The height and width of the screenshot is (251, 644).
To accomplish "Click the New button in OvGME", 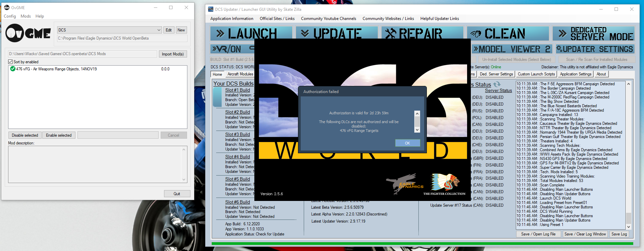I will point(181,30).
